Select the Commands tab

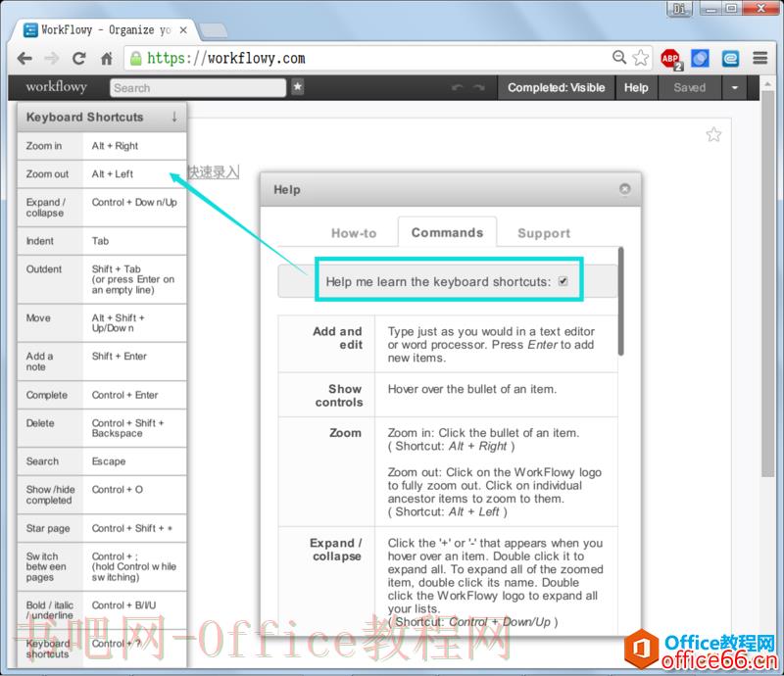(448, 232)
